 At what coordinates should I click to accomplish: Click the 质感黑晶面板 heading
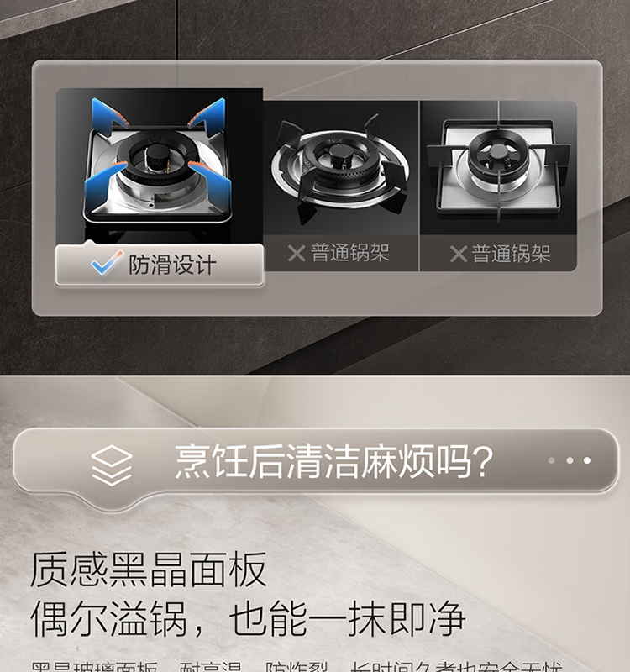(149, 570)
